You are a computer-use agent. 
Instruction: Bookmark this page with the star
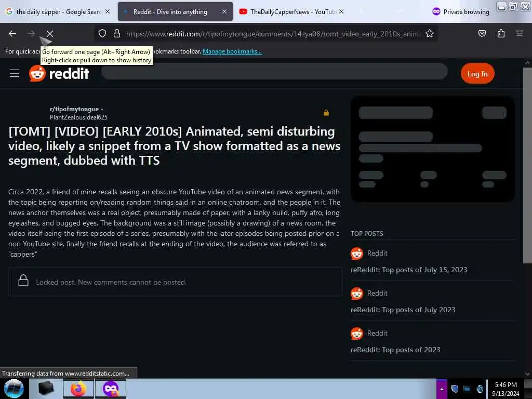point(430,33)
